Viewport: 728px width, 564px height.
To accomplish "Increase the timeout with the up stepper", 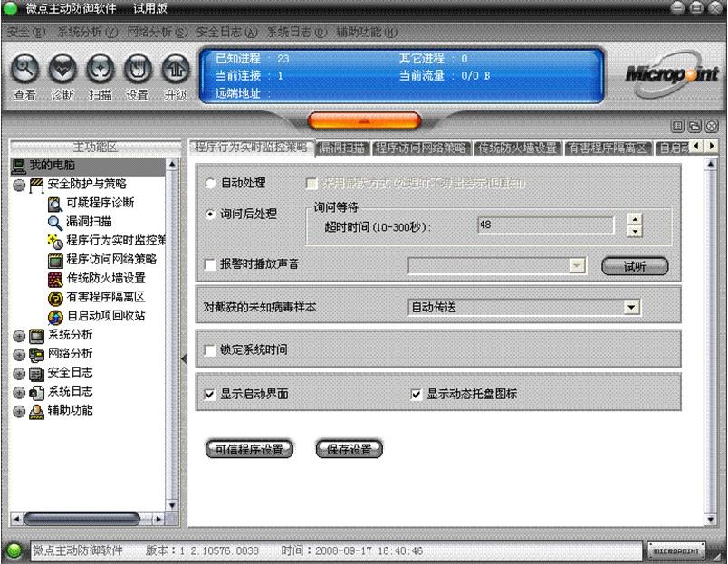I will [635, 219].
